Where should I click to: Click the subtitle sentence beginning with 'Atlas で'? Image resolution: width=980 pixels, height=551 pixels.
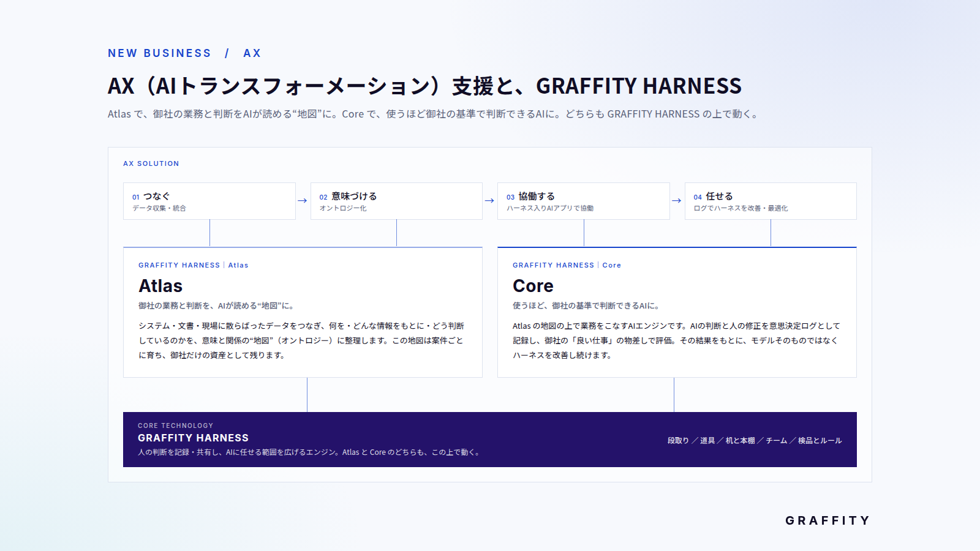click(434, 114)
